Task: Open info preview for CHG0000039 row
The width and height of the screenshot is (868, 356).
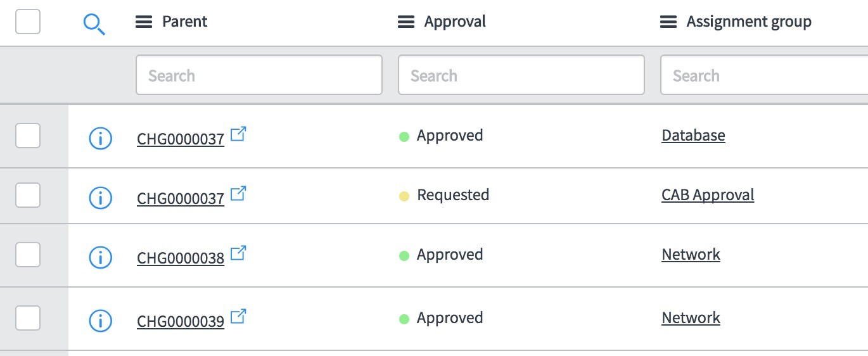Action: pos(100,321)
